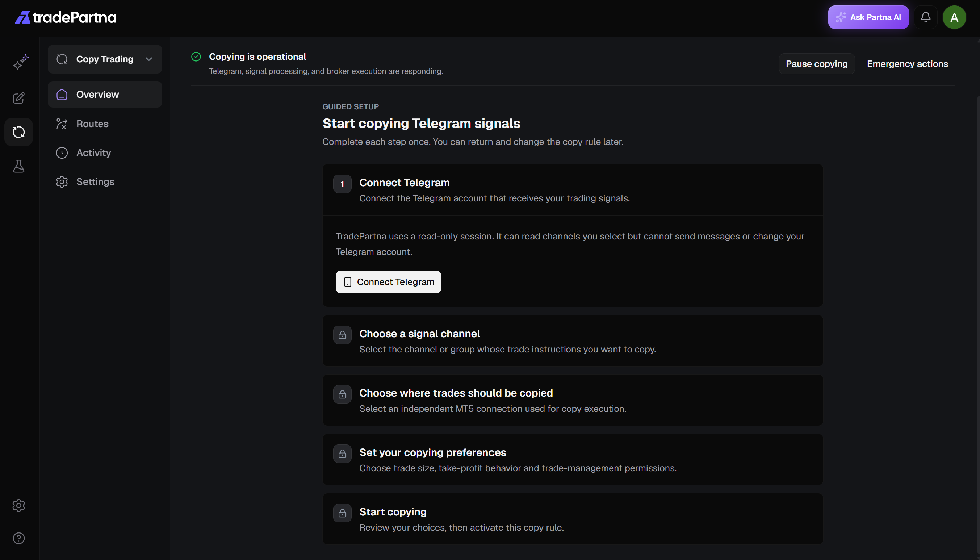Click Pause copying button
The image size is (980, 560).
coord(817,64)
